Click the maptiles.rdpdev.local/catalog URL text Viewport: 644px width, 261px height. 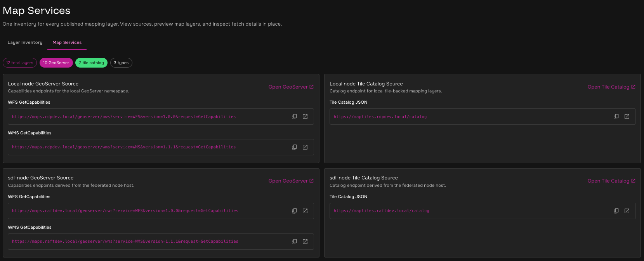[380, 117]
